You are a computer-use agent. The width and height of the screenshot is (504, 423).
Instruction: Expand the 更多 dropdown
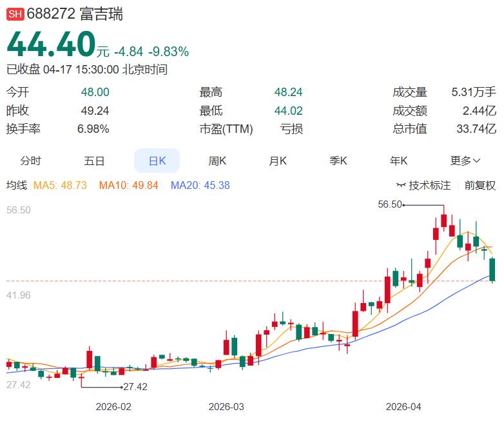pyautogui.click(x=465, y=160)
